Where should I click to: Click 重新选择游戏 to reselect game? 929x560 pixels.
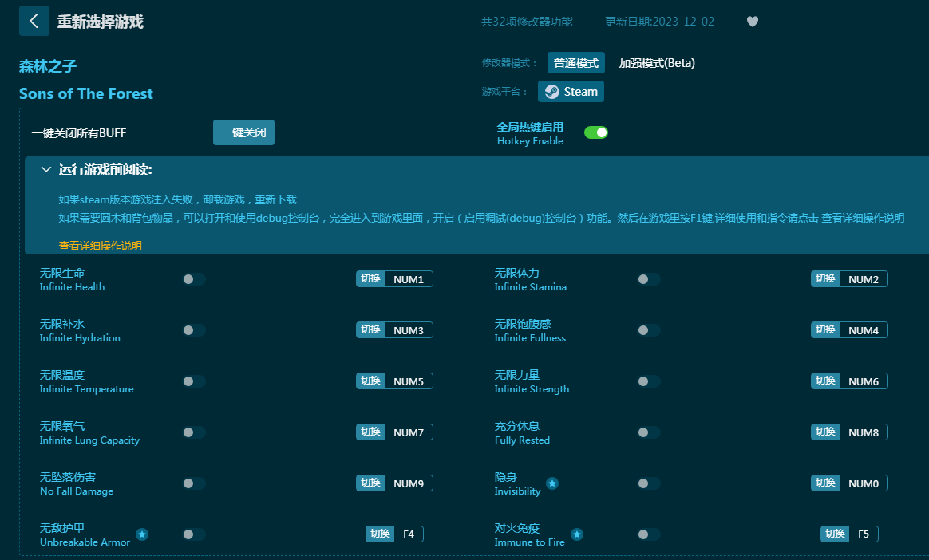100,22
